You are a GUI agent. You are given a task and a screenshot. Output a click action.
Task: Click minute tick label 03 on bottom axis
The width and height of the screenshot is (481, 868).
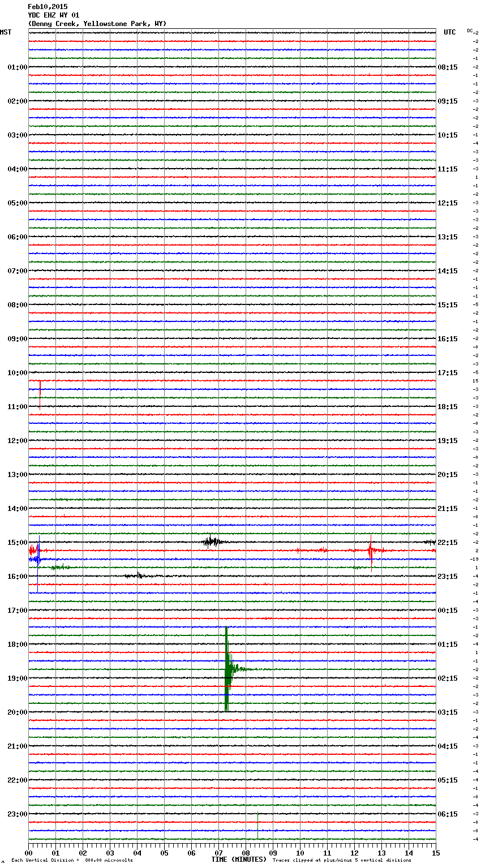coord(110,853)
